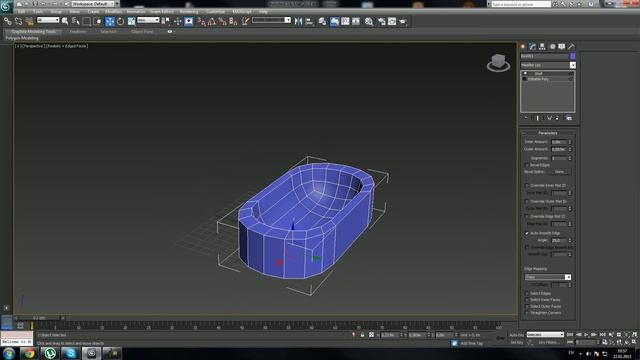The image size is (640, 360).
Task: Click the Set Key button
Action: click(x=516, y=342)
